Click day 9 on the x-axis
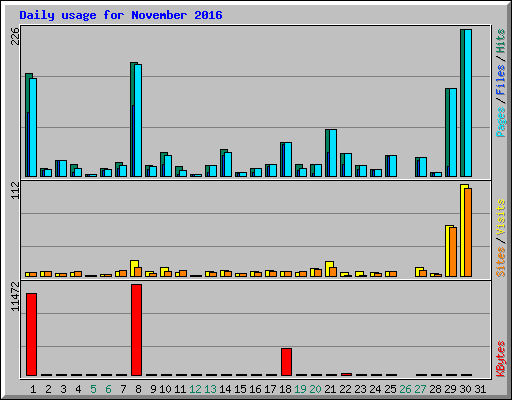Screen dimensions: 512x400 coord(153,389)
